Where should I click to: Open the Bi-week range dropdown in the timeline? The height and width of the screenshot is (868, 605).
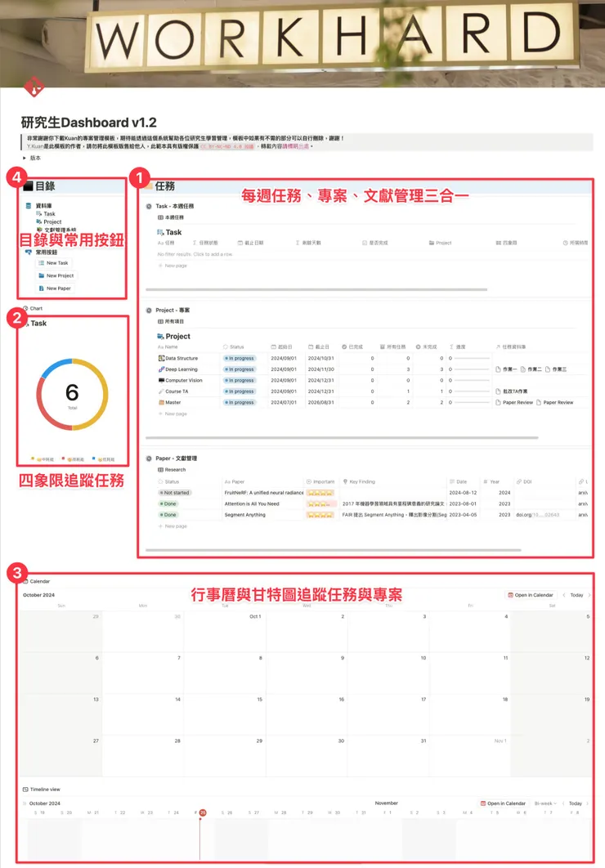click(x=545, y=803)
